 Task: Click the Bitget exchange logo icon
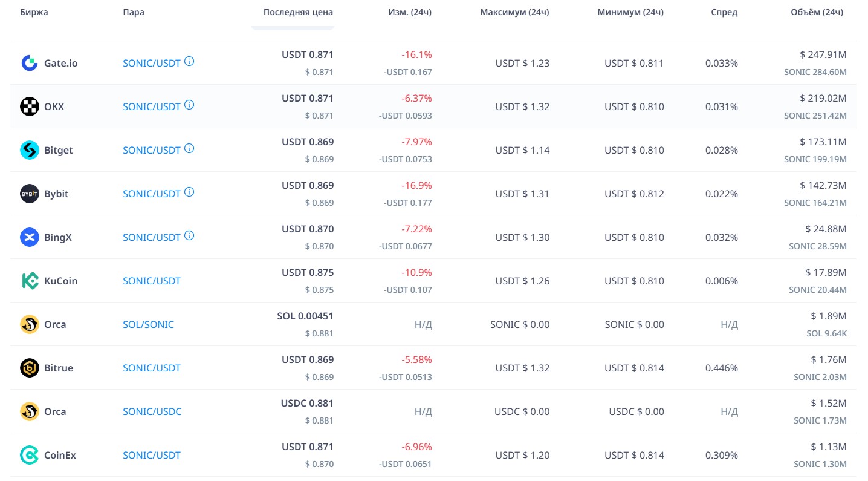coord(30,150)
